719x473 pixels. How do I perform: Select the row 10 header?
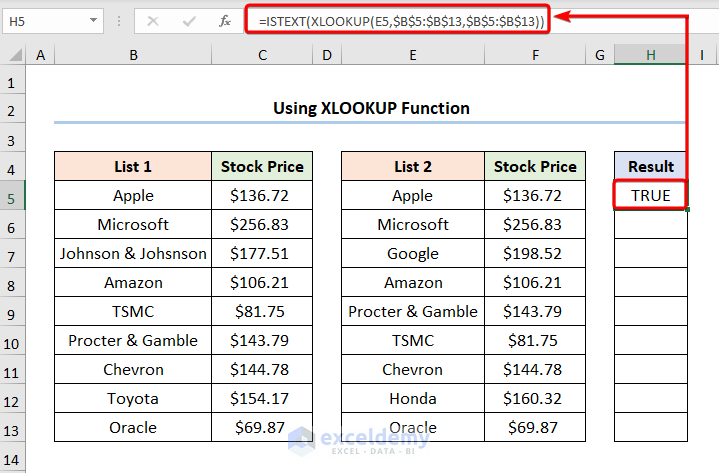tap(12, 341)
